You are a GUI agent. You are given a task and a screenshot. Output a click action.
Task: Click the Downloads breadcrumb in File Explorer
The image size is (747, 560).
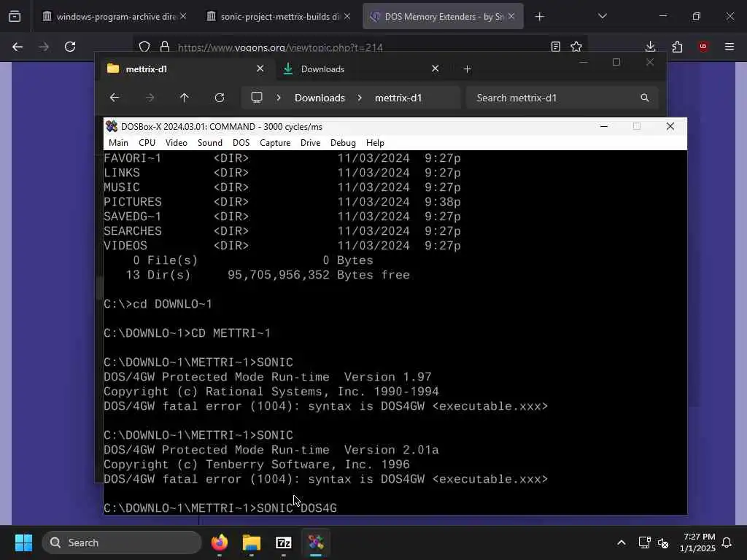(320, 98)
